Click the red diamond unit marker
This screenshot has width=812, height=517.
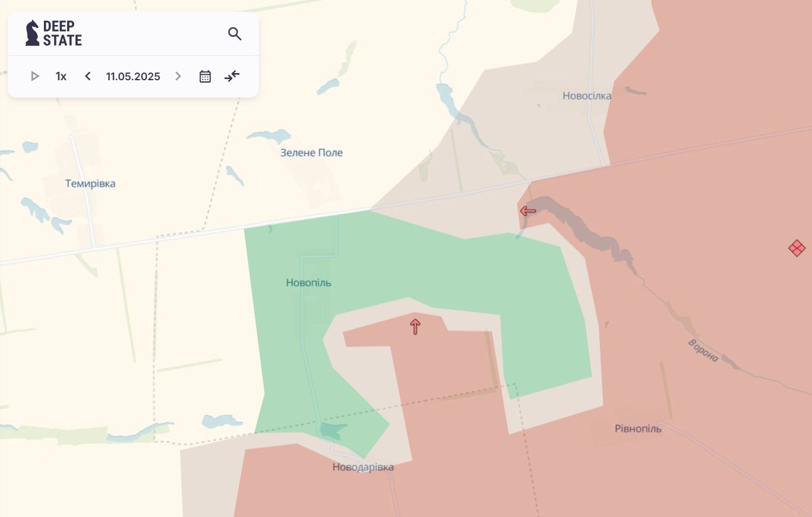pyautogui.click(x=797, y=248)
